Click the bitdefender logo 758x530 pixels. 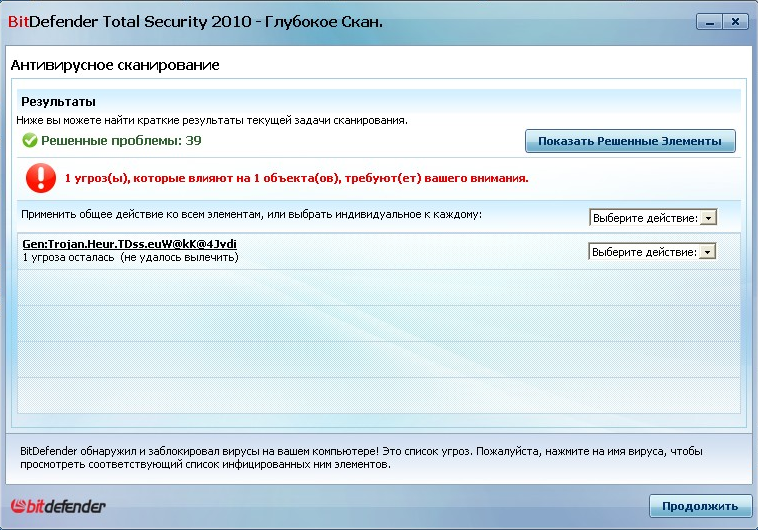[x=58, y=506]
